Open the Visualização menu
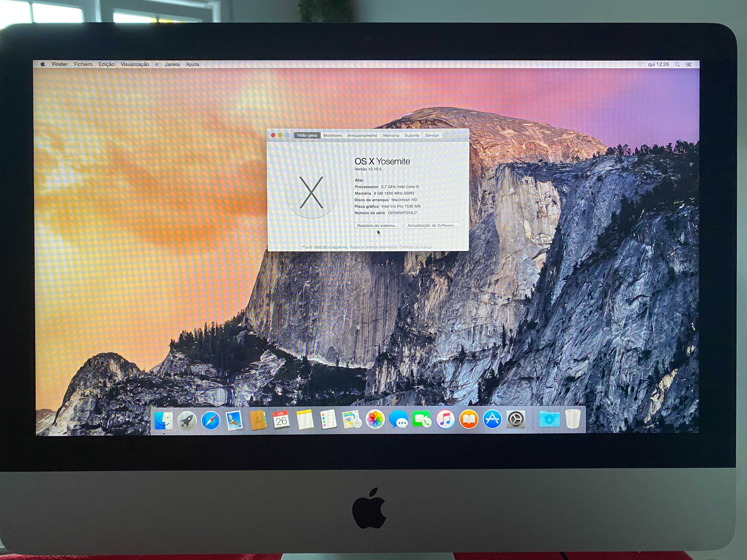This screenshot has height=560, width=747. (x=135, y=64)
